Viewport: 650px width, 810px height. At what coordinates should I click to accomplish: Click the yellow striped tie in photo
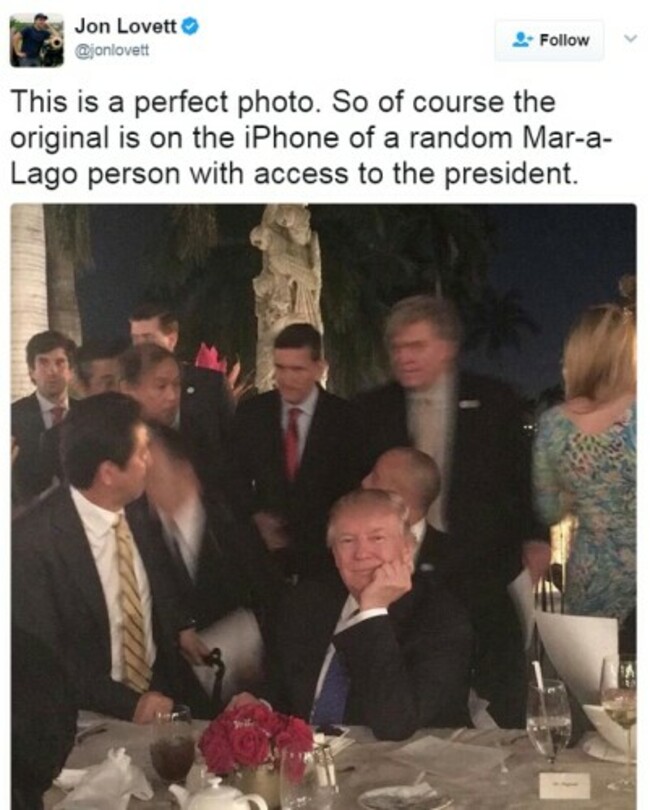(x=132, y=602)
